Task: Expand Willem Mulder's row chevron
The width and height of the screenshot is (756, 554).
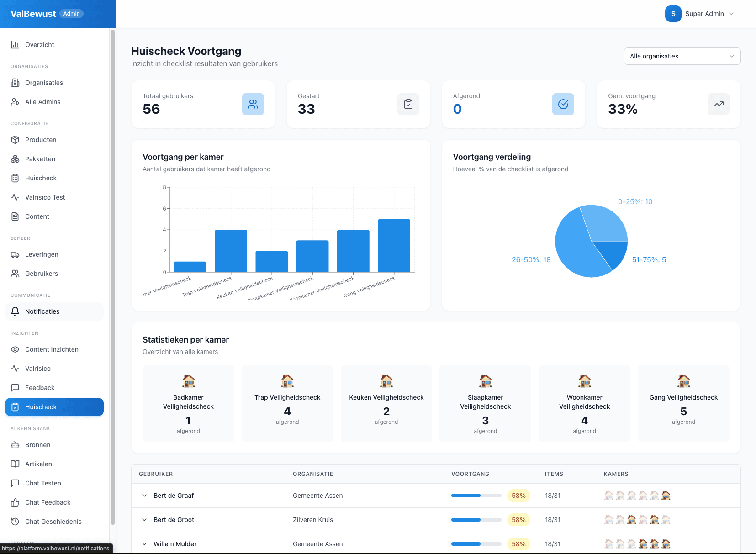Action: click(144, 544)
